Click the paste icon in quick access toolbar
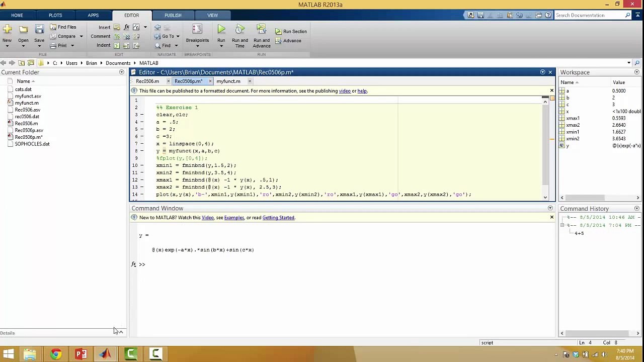The height and width of the screenshot is (362, 644). click(x=510, y=15)
